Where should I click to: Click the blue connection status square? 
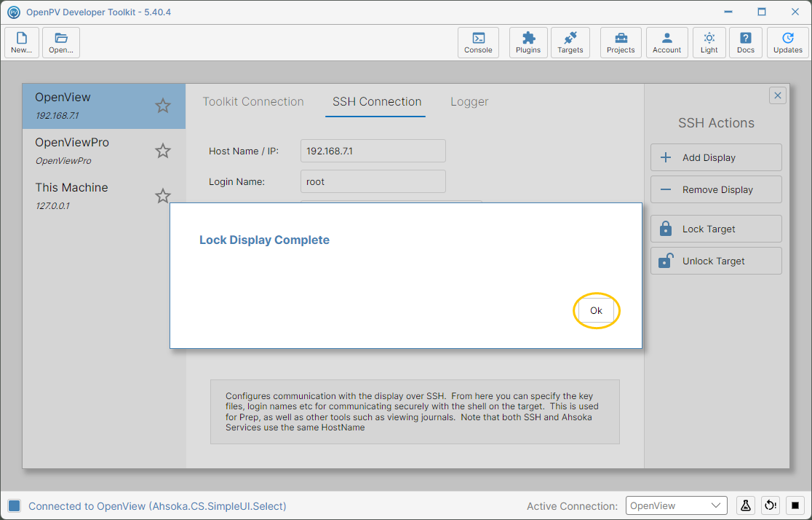[15, 506]
